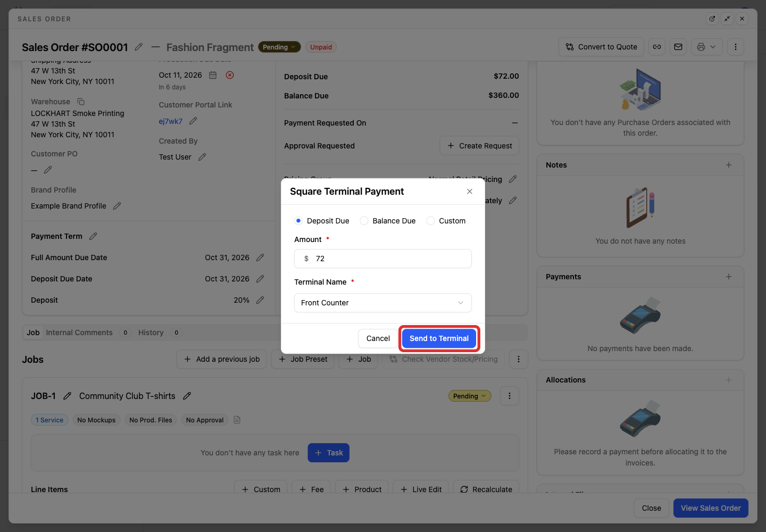Open sales order in new window icon
The width and height of the screenshot is (766, 532).
pyautogui.click(x=712, y=19)
